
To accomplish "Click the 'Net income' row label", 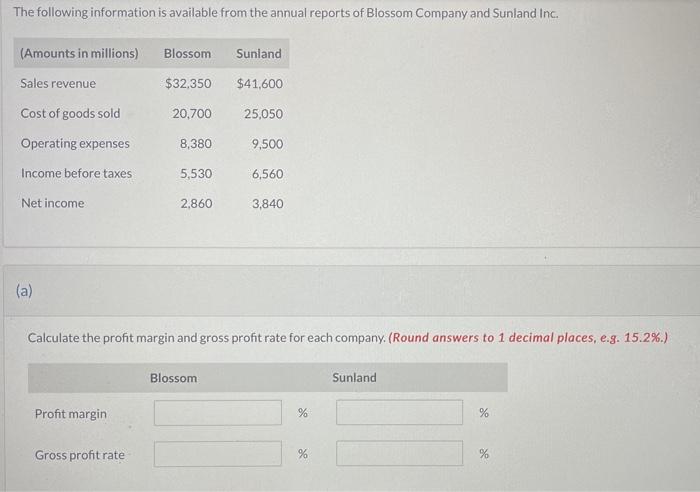I will click(x=53, y=204).
